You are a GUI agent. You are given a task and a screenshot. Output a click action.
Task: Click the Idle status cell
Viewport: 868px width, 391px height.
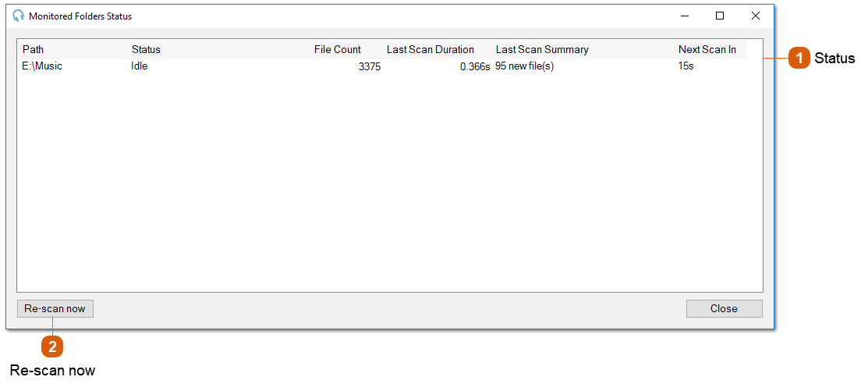click(x=140, y=66)
